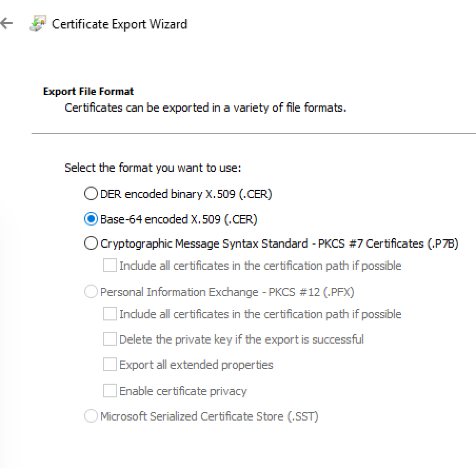This screenshot has width=476, height=468.
Task: Click the Certificate Export Wizard title text
Action: click(x=120, y=24)
